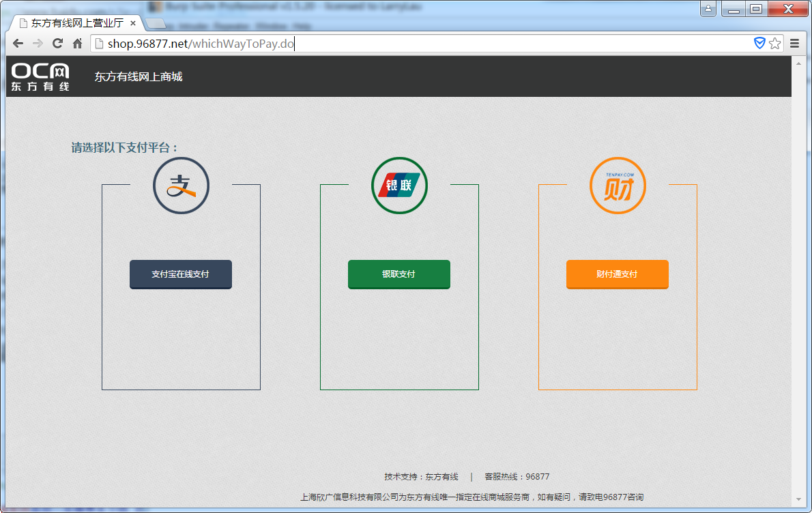Click the user profile icon in title bar
Screen dimensions: 812x513
point(708,9)
